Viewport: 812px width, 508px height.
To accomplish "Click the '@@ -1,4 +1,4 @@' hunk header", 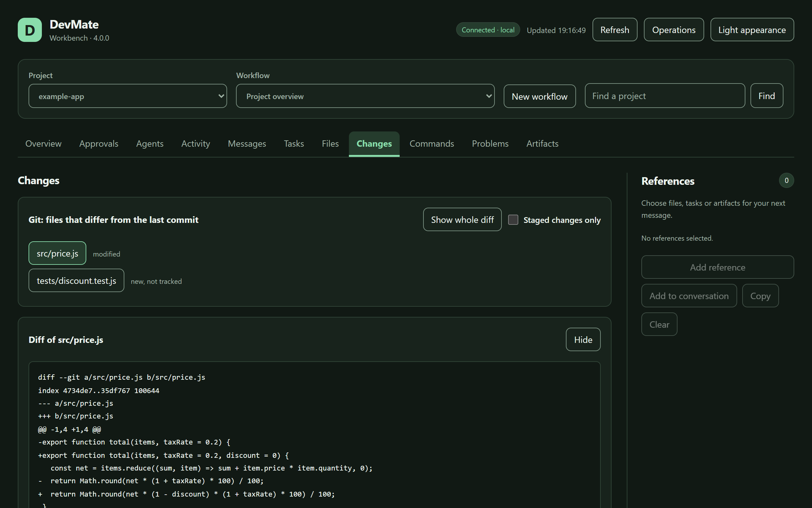I will 69,429.
